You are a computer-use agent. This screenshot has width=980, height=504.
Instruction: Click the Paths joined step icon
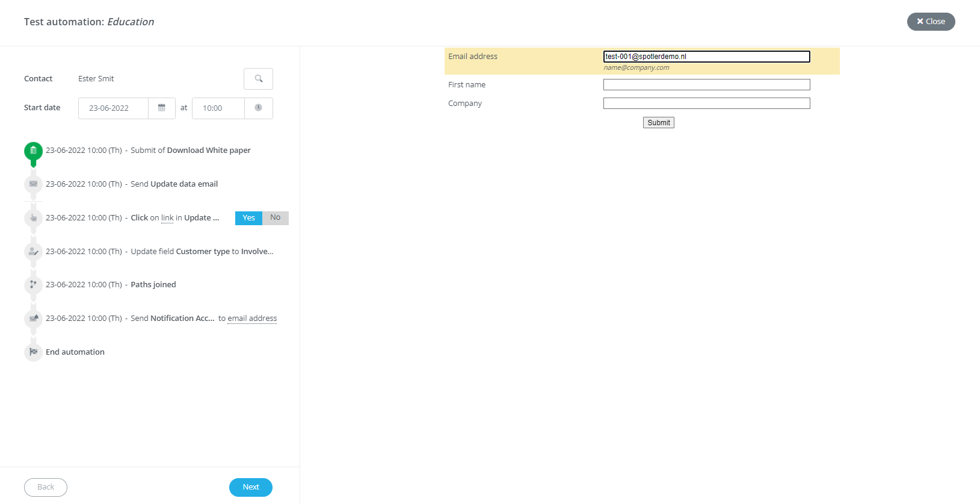tap(33, 285)
